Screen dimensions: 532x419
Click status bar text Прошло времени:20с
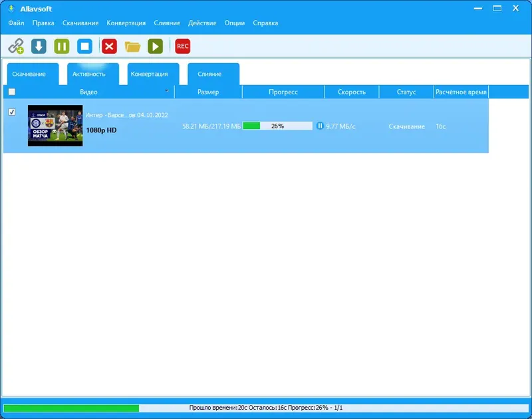(x=218, y=408)
